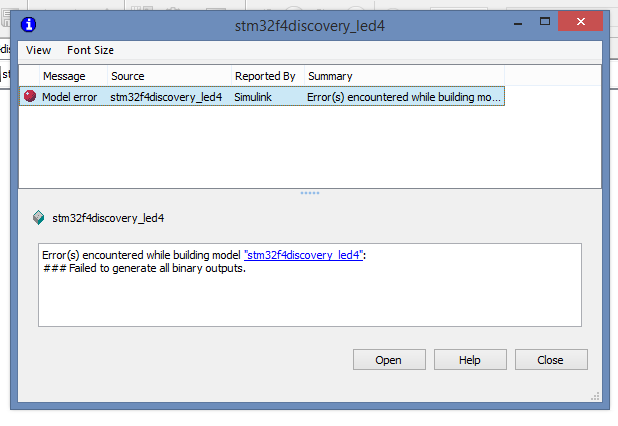Open the Font Size menu
Screen dimensions: 618x426
tap(90, 50)
